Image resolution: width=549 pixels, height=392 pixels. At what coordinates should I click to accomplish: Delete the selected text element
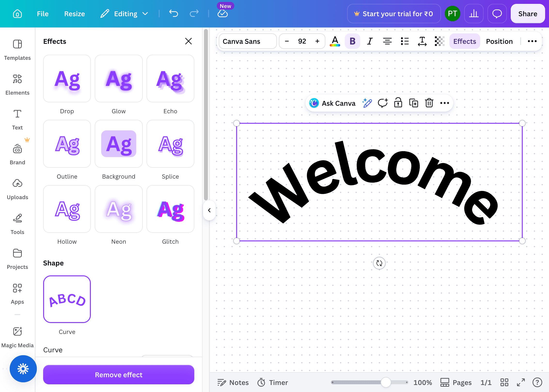click(x=429, y=103)
